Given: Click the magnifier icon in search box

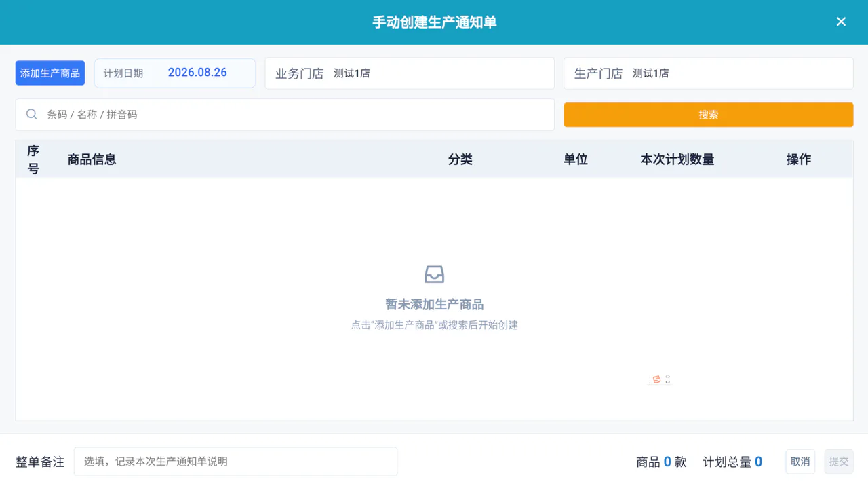Looking at the screenshot, I should click(31, 115).
